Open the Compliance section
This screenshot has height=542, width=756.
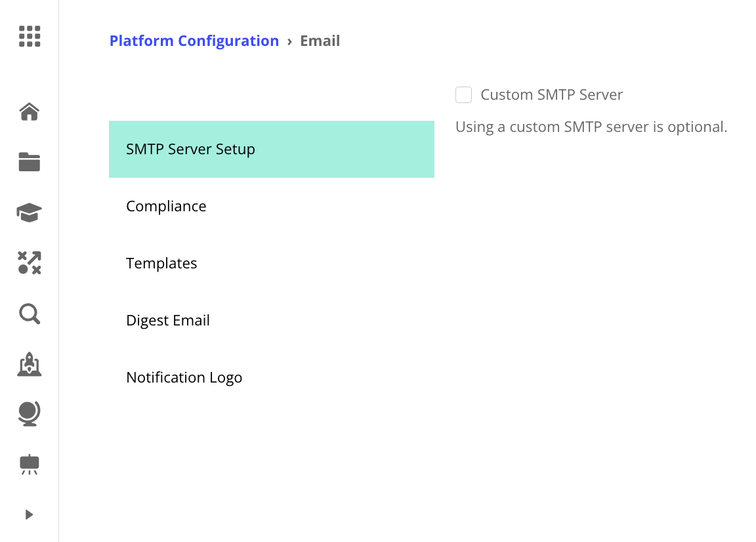point(166,206)
